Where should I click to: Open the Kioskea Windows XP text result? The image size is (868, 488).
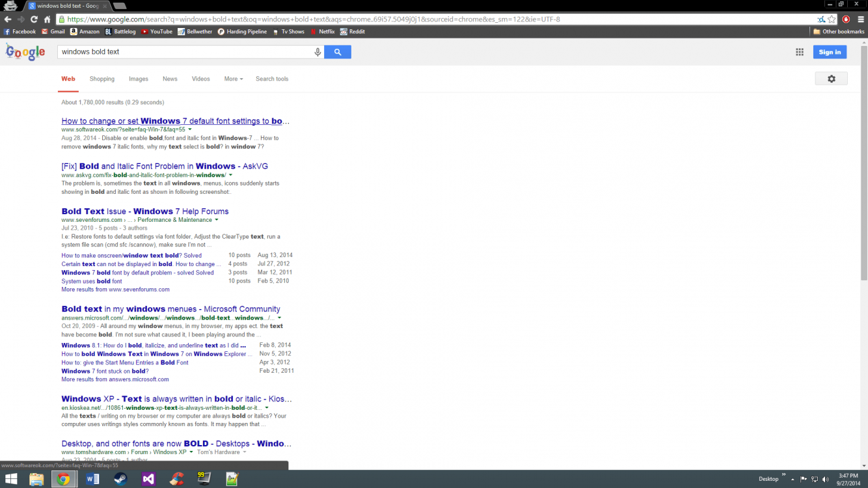(177, 399)
